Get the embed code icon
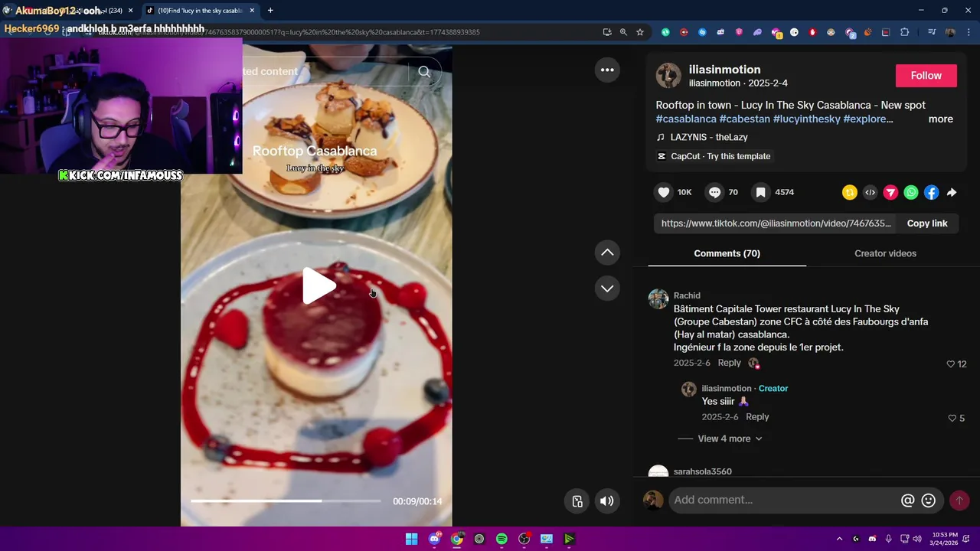Screen dimensions: 980x551 [x=871, y=193]
